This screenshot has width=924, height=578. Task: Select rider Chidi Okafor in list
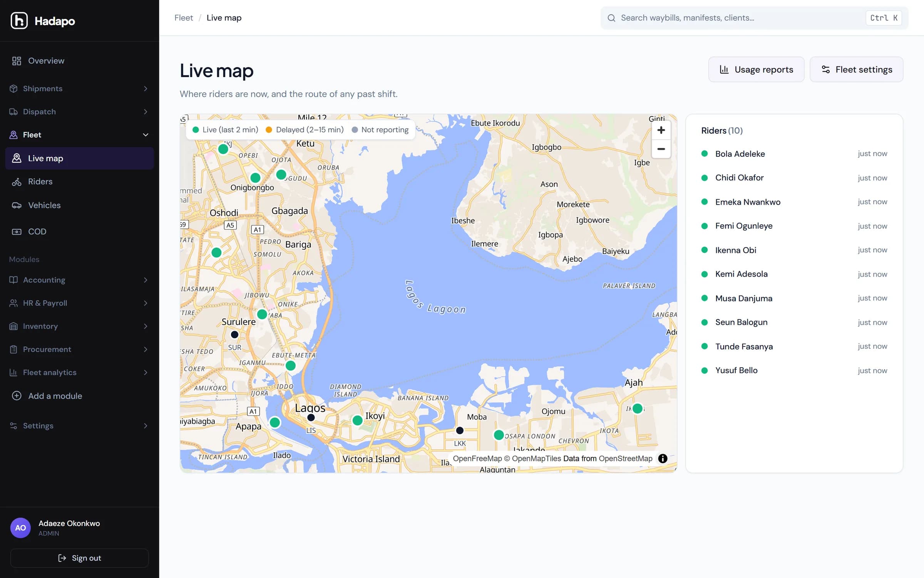tap(794, 178)
